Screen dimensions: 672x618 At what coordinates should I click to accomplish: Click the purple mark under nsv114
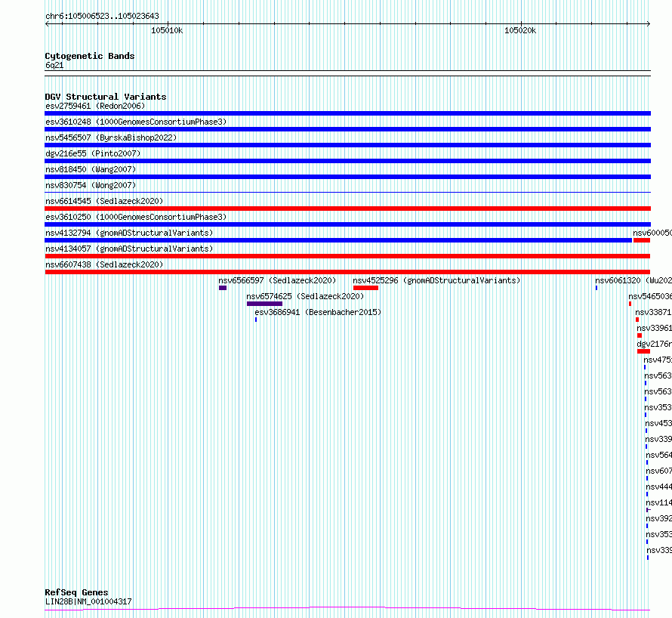[x=648, y=510]
